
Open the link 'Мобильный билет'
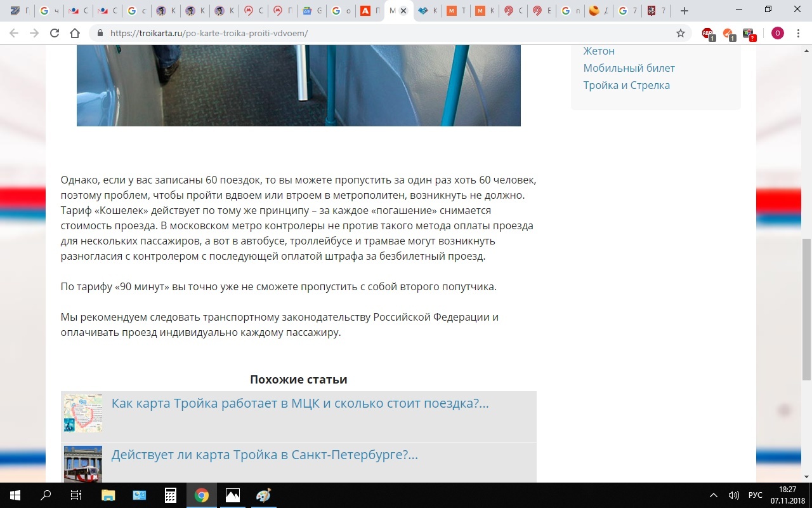point(629,68)
